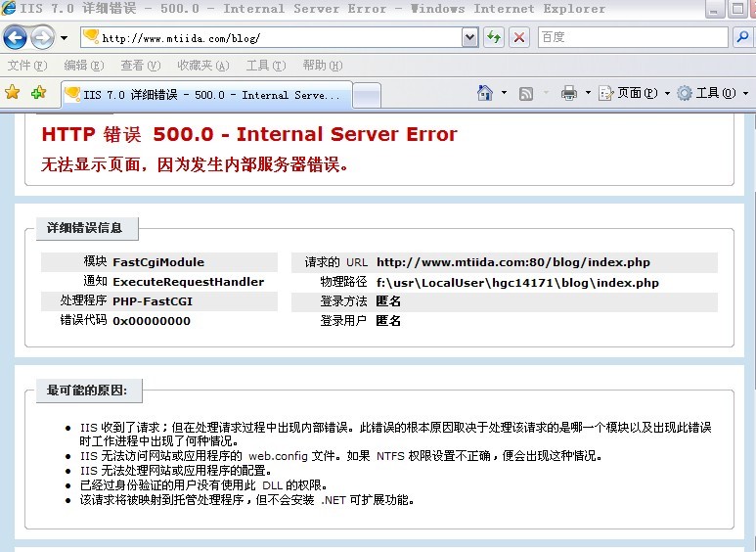The height and width of the screenshot is (552, 756).
Task: Click the red Stop loading icon
Action: 518,37
